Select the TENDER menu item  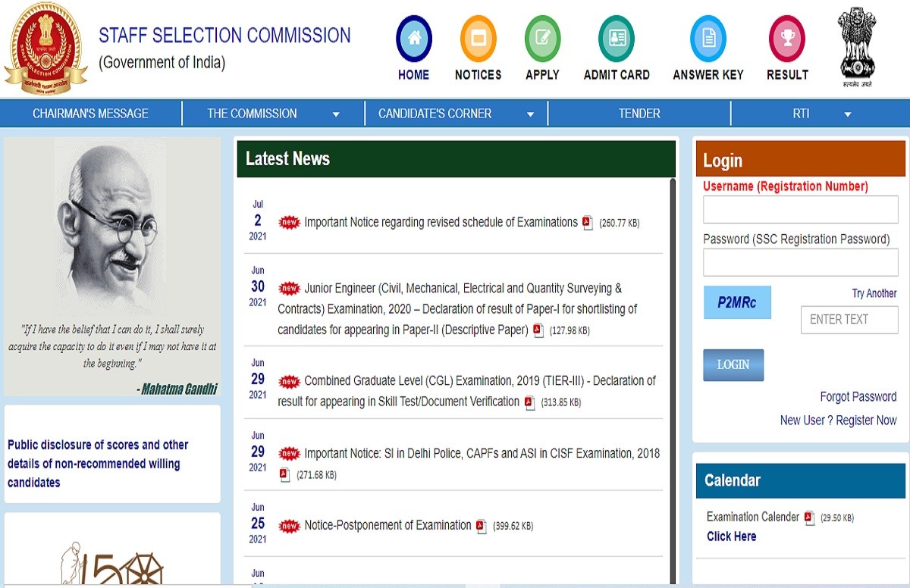point(639,114)
